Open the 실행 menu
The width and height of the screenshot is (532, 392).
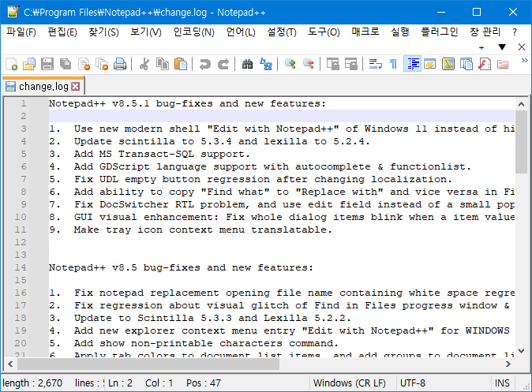pyautogui.click(x=400, y=32)
